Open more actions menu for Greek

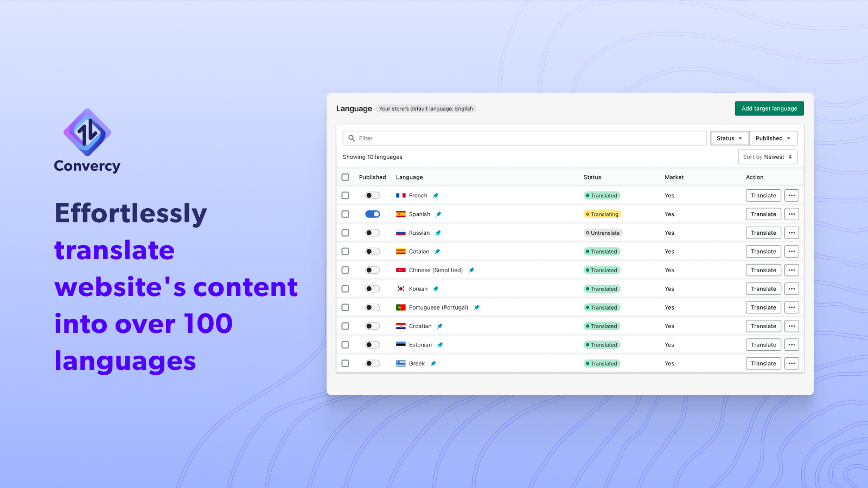tap(792, 364)
